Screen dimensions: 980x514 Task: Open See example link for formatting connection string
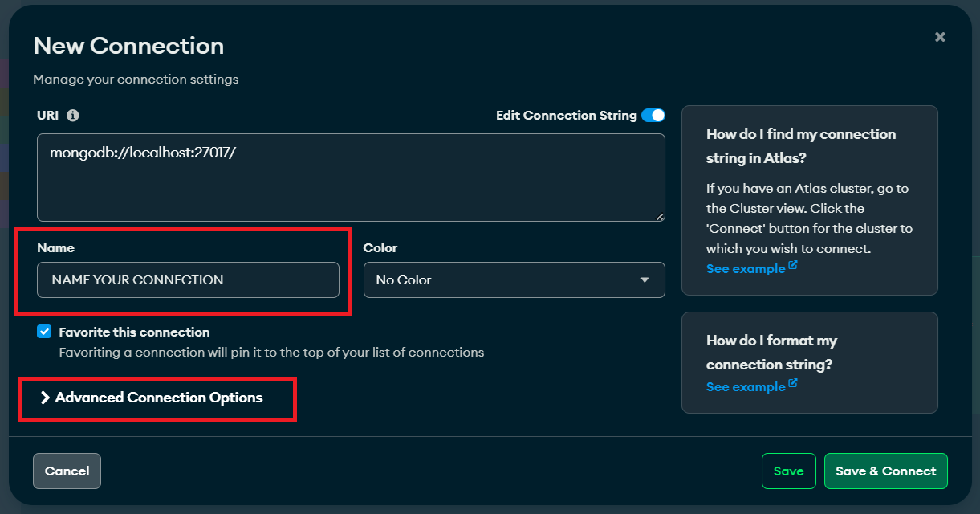[x=745, y=387]
